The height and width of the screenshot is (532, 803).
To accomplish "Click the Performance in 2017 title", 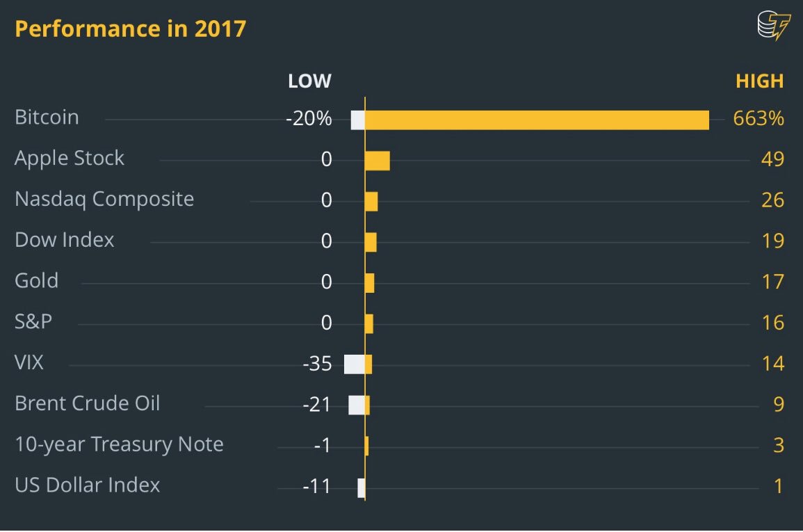I will click(130, 29).
